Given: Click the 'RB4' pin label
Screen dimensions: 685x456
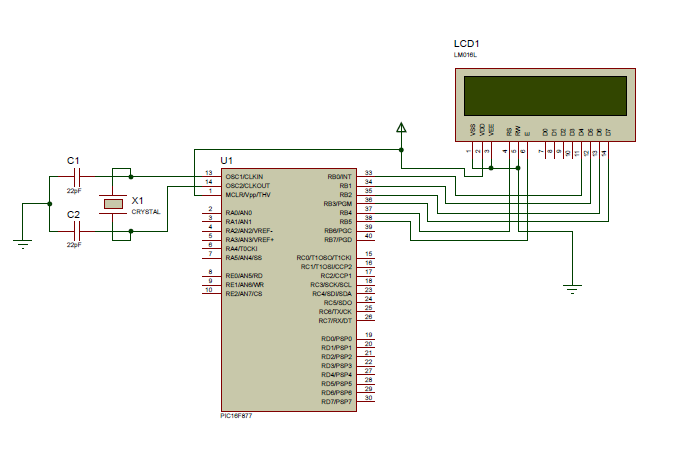Looking at the screenshot, I should [x=346, y=213].
